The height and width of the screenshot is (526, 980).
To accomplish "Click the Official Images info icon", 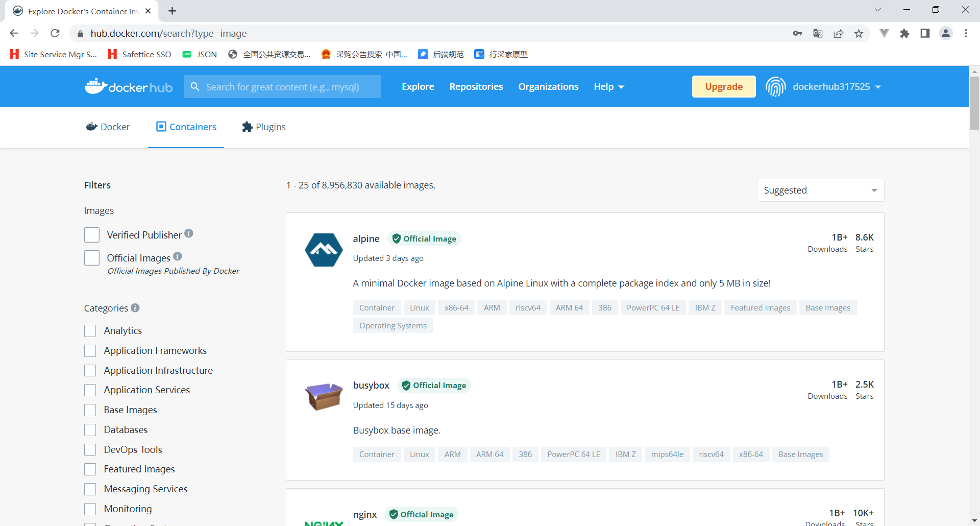I will click(178, 256).
